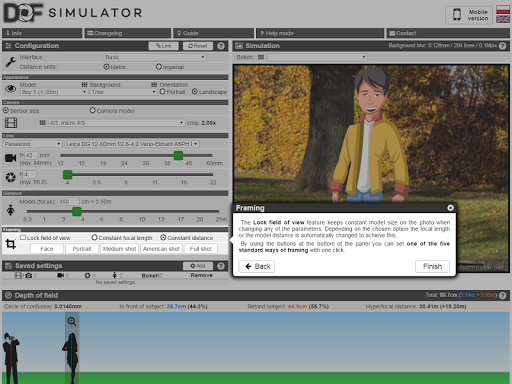Screen dimensions: 512x384
Task: Click the Saved settings help icon
Action: coord(221,266)
